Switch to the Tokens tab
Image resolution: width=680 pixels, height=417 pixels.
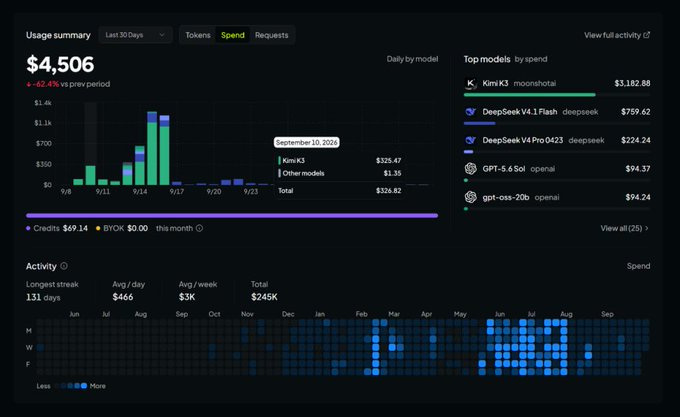[198, 35]
